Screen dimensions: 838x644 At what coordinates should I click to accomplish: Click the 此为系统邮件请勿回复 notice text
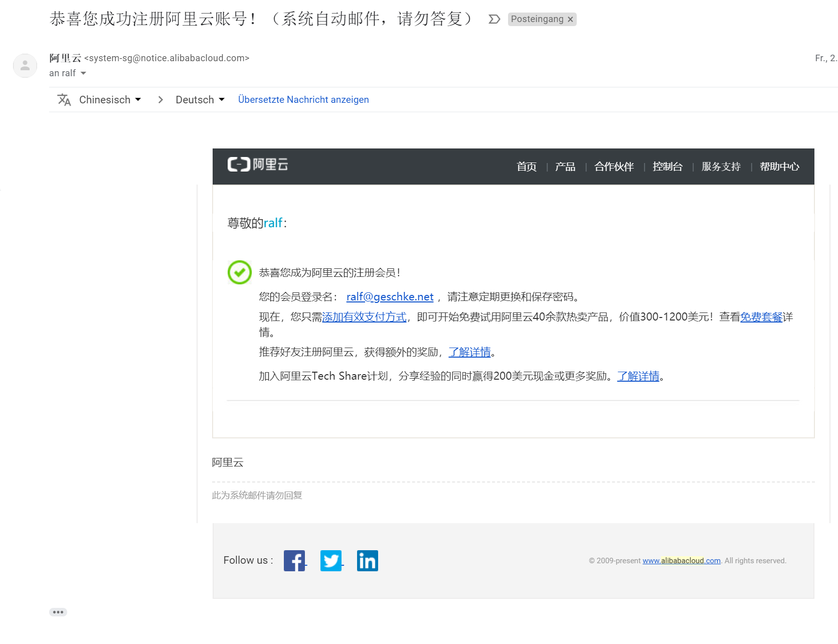coord(257,496)
